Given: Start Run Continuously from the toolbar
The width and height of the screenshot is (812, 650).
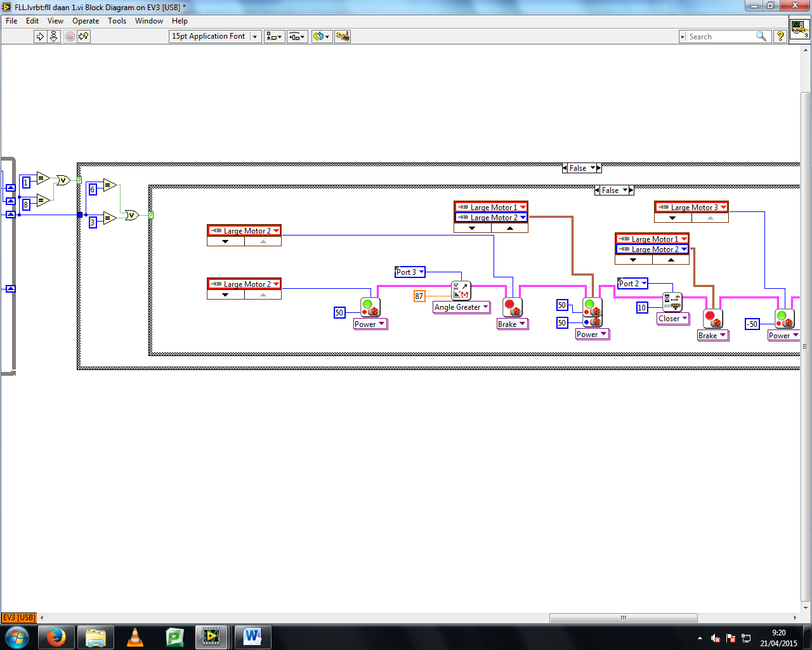Looking at the screenshot, I should (x=54, y=36).
